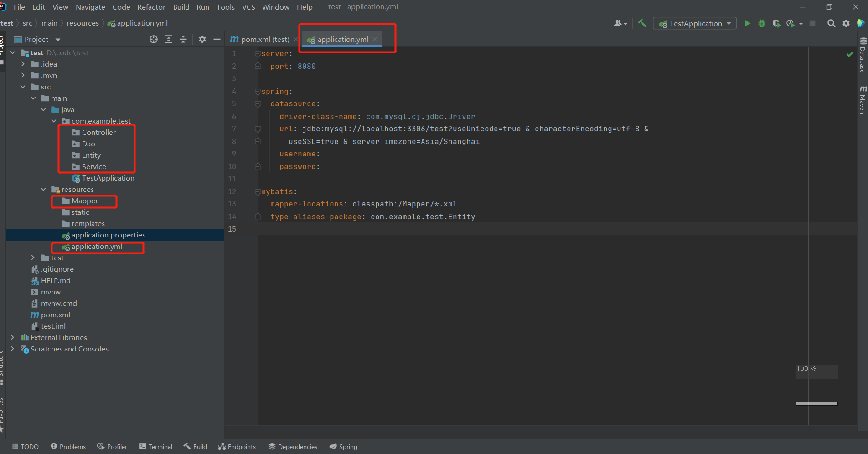Open the Refactor menu

151,7
